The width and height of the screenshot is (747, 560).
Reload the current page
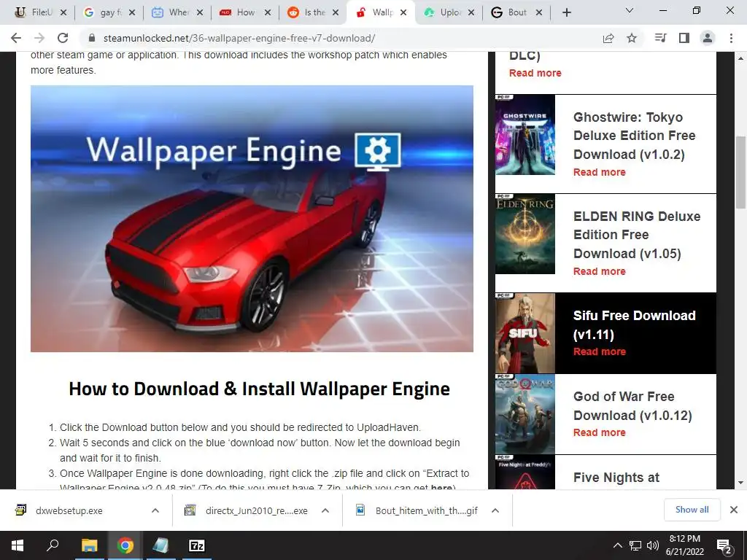click(63, 38)
